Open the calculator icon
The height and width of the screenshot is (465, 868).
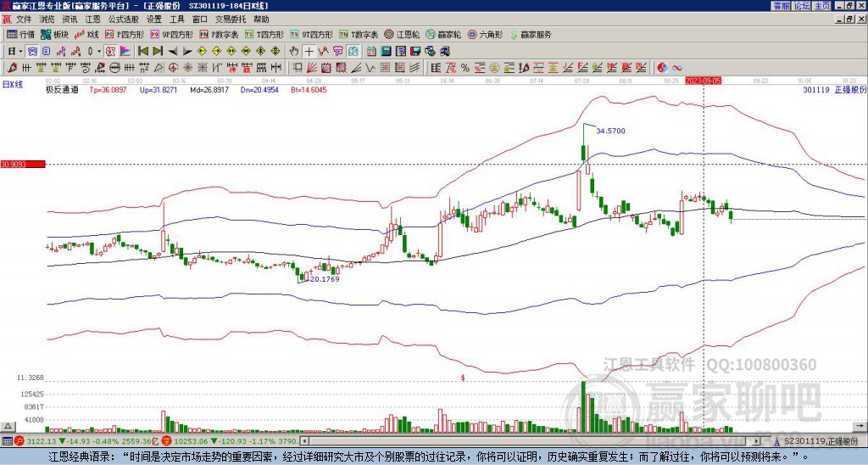pyautogui.click(x=387, y=52)
